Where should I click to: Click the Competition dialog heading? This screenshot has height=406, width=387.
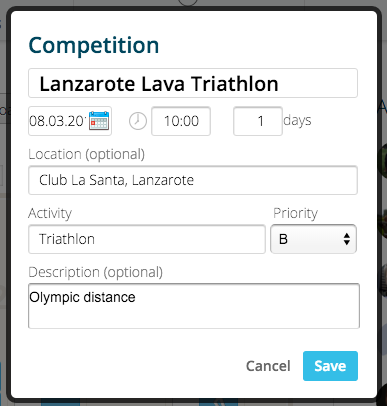click(x=94, y=45)
